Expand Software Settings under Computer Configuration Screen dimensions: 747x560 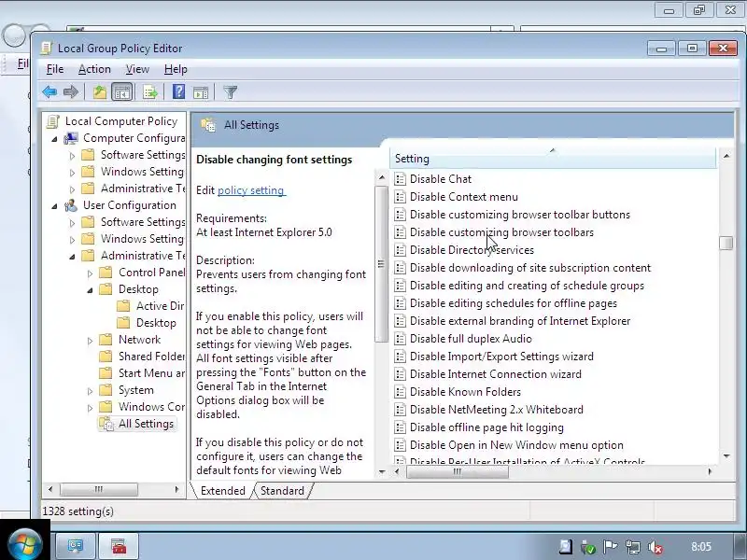[72, 156]
